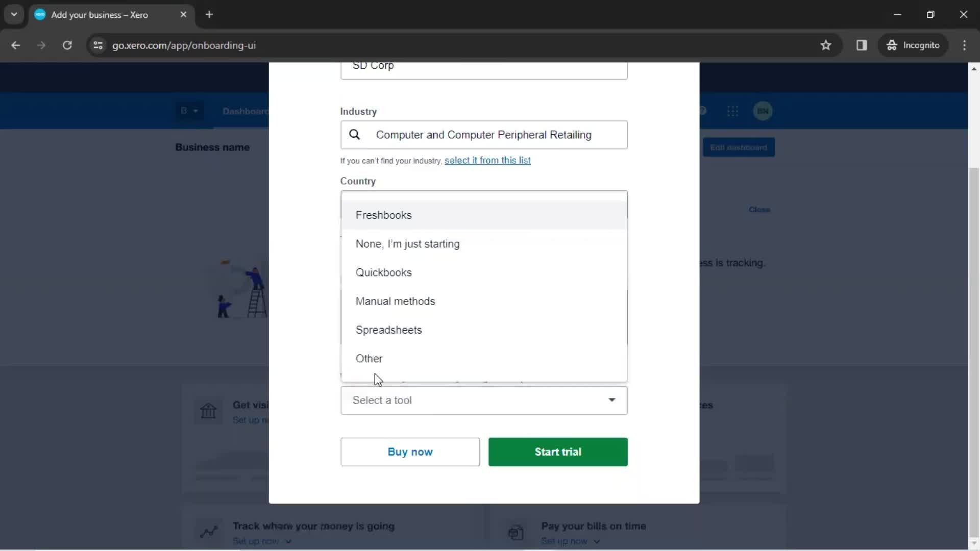Open the BN user avatar menu
The height and width of the screenshot is (551, 980).
pos(763,111)
